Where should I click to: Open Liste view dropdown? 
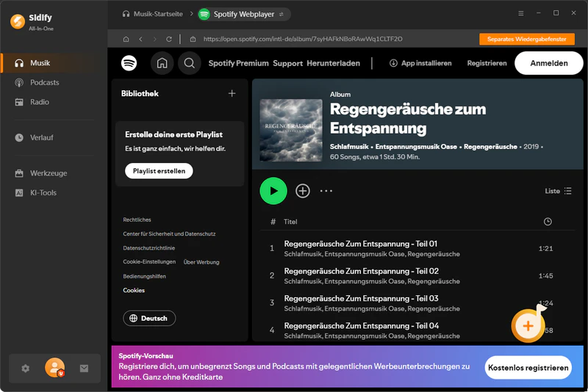tap(558, 191)
